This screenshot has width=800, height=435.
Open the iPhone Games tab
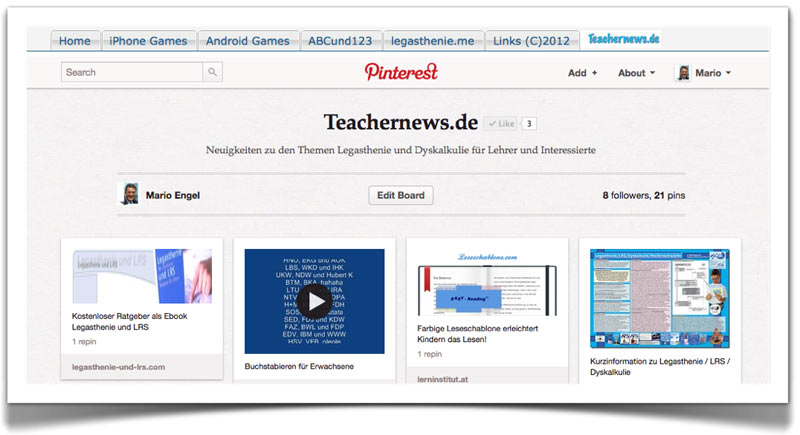pos(148,41)
